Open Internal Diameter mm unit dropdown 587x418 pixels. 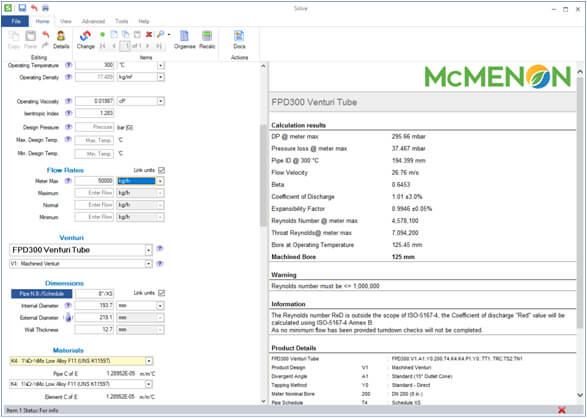coord(160,306)
